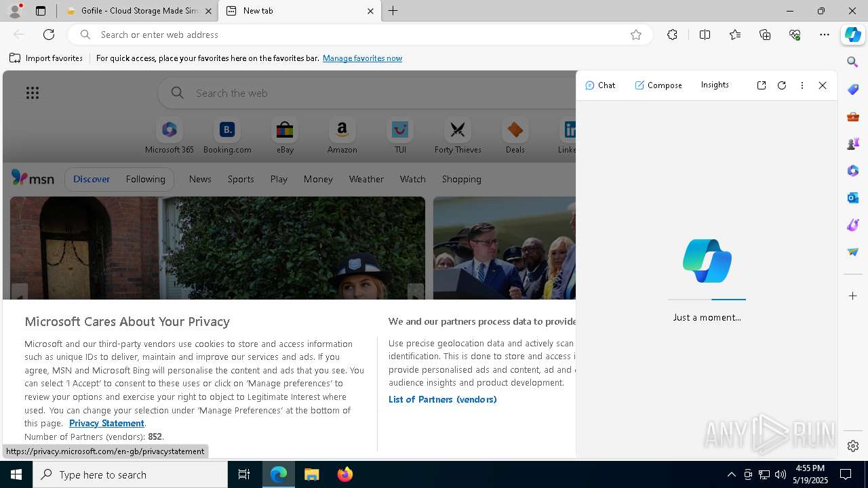Open Amazon quick link

pyautogui.click(x=342, y=136)
